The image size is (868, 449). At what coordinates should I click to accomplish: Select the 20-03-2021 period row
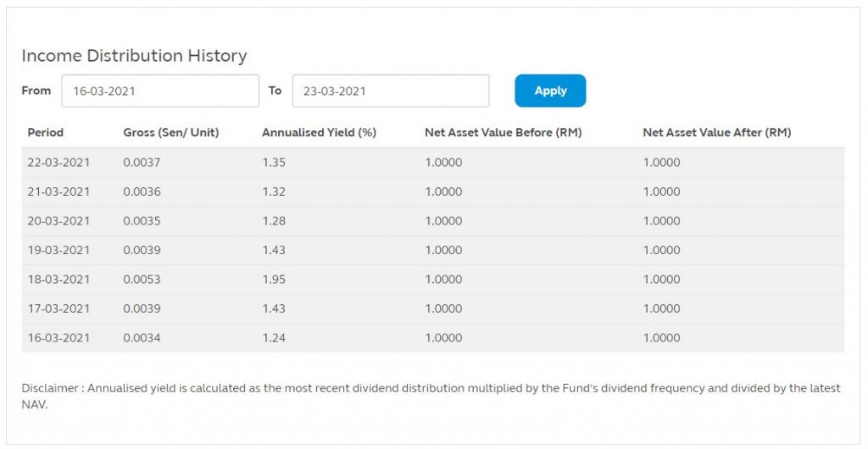433,221
